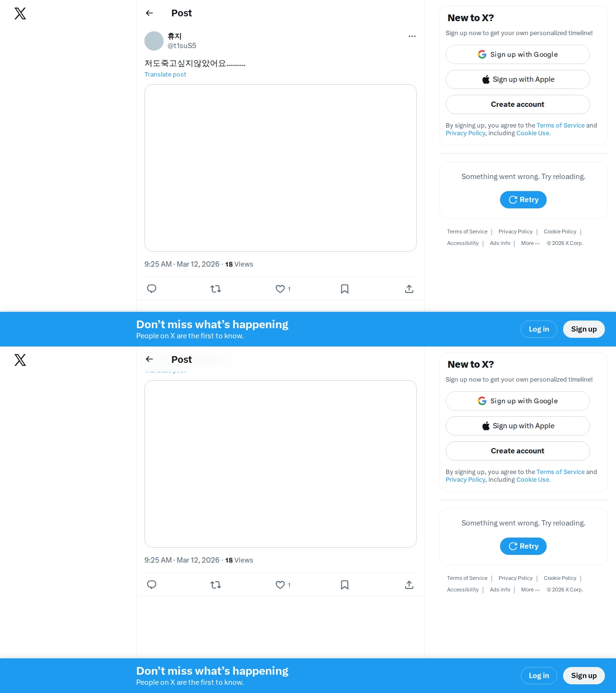
Task: Share the upper post via the share icon
Action: [409, 289]
